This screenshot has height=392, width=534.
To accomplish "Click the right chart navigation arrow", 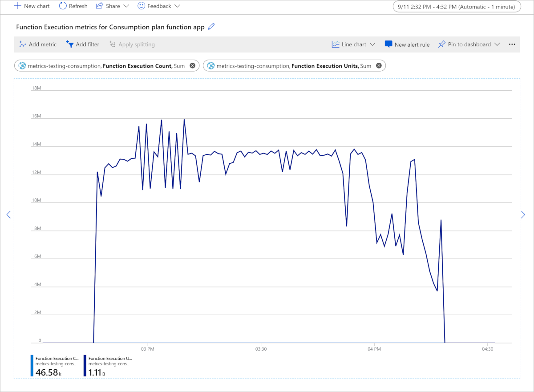I will pos(523,214).
